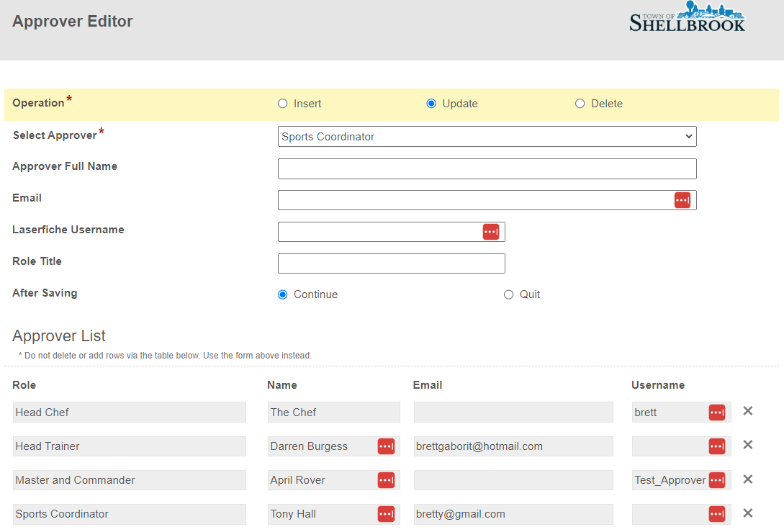
Task: Click the brettgaborit@hotmail.com email cell
Action: [x=513, y=446]
